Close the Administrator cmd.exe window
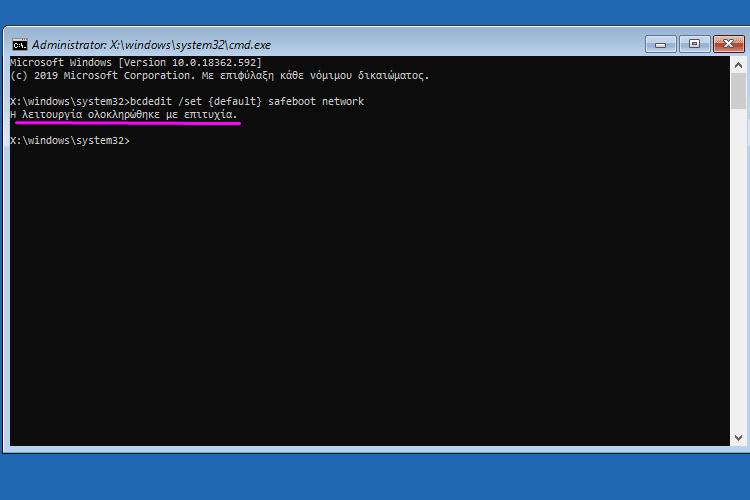Image resolution: width=750 pixels, height=500 pixels. [x=728, y=44]
